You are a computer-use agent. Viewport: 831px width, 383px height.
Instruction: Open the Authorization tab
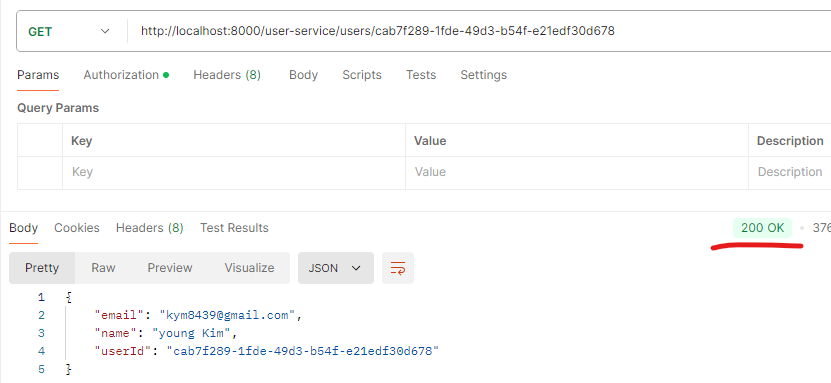point(126,75)
